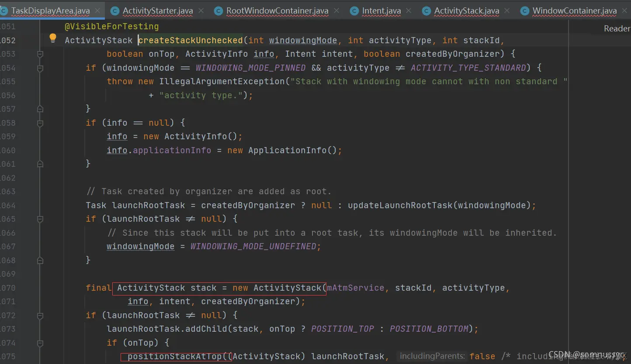
Task: Click the new ActivityInfo() expression
Action: pos(191,136)
